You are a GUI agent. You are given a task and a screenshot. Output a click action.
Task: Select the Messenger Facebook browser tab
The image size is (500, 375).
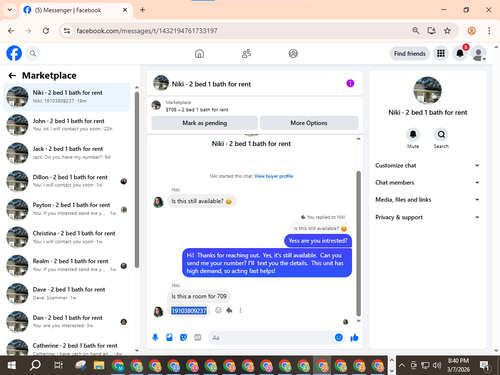(77, 10)
